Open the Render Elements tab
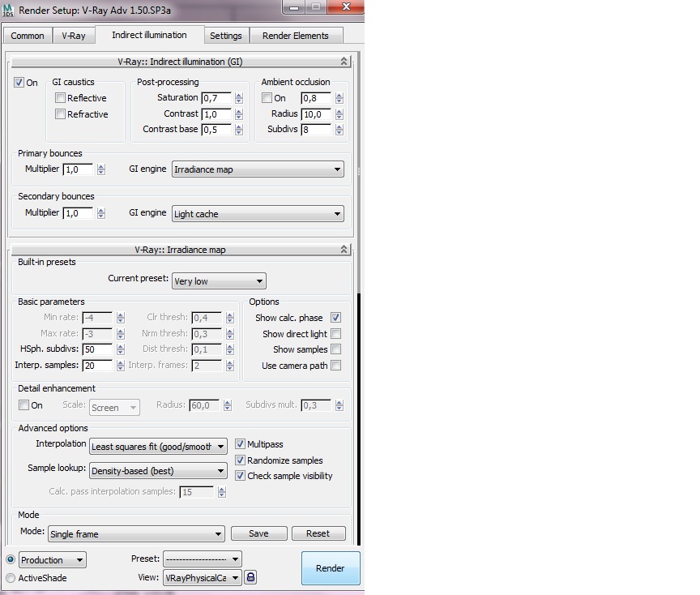 [296, 36]
